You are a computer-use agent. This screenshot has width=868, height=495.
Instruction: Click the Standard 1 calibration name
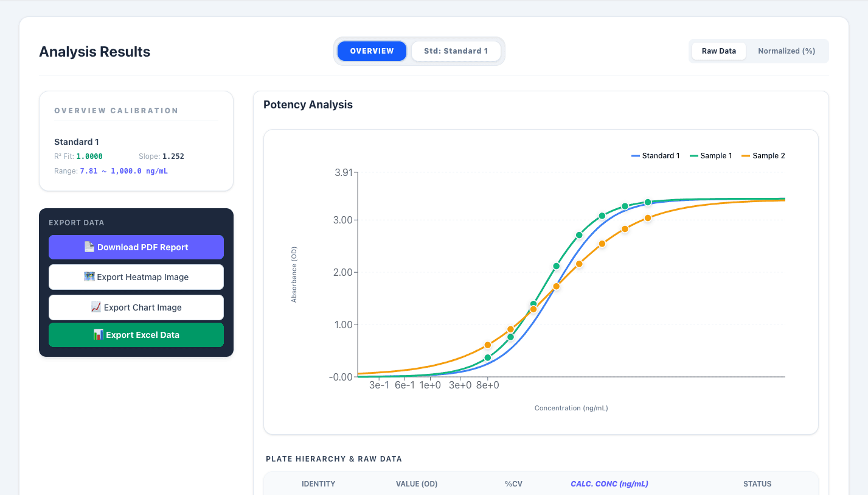pos(77,142)
